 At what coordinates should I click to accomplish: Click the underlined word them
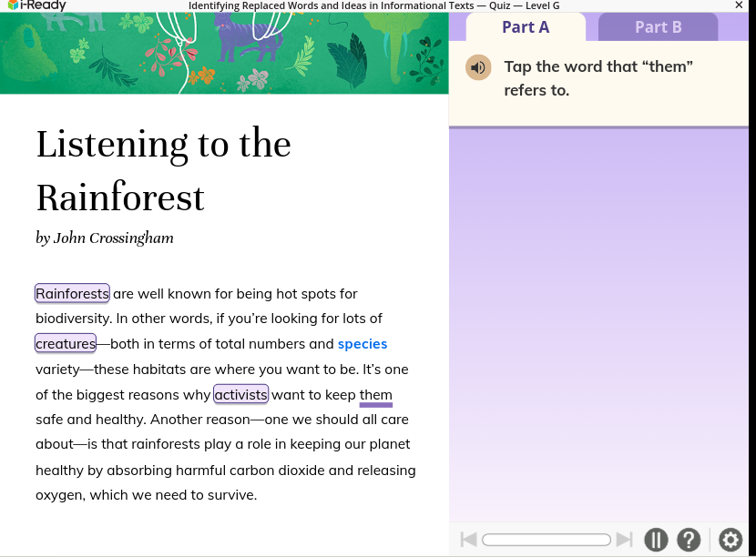click(376, 395)
